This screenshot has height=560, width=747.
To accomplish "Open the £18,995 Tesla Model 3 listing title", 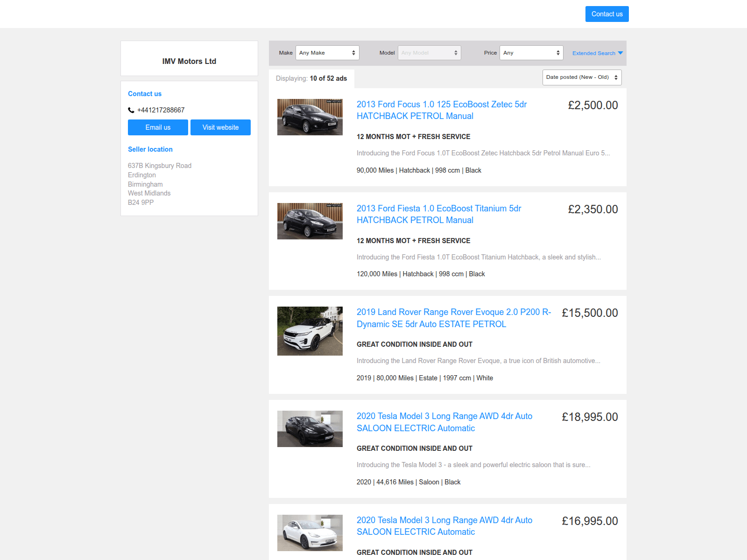I will (x=444, y=422).
